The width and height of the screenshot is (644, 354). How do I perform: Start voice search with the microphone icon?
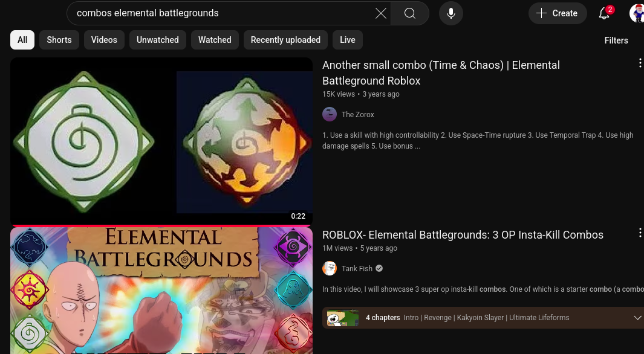(451, 13)
